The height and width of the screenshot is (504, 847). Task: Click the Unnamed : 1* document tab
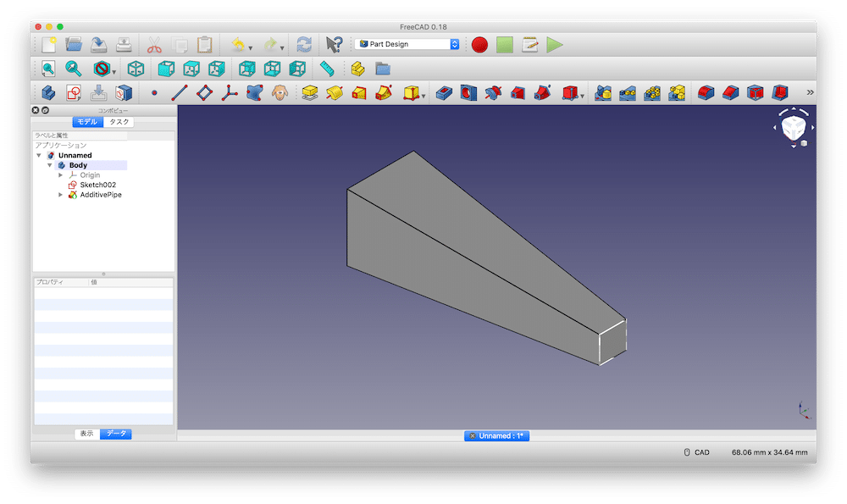tap(497, 435)
